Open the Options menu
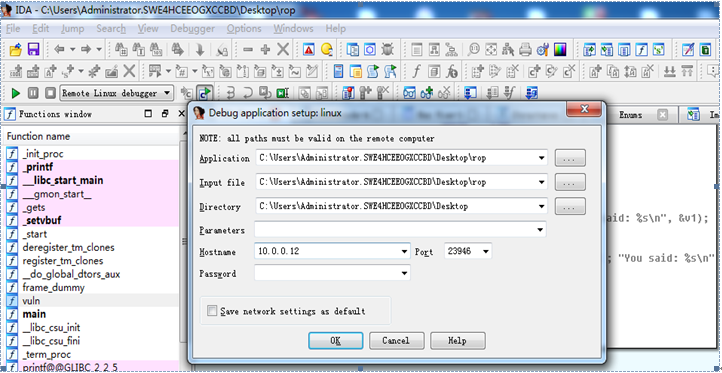 pos(244,29)
